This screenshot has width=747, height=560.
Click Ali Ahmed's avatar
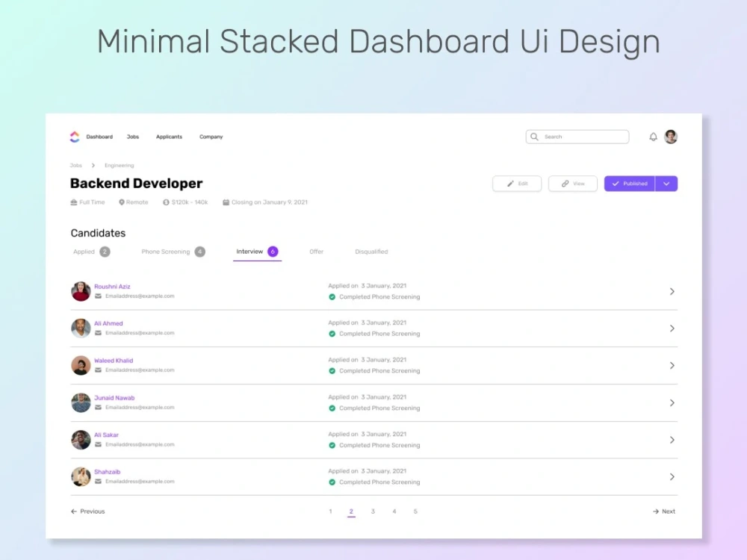click(81, 329)
